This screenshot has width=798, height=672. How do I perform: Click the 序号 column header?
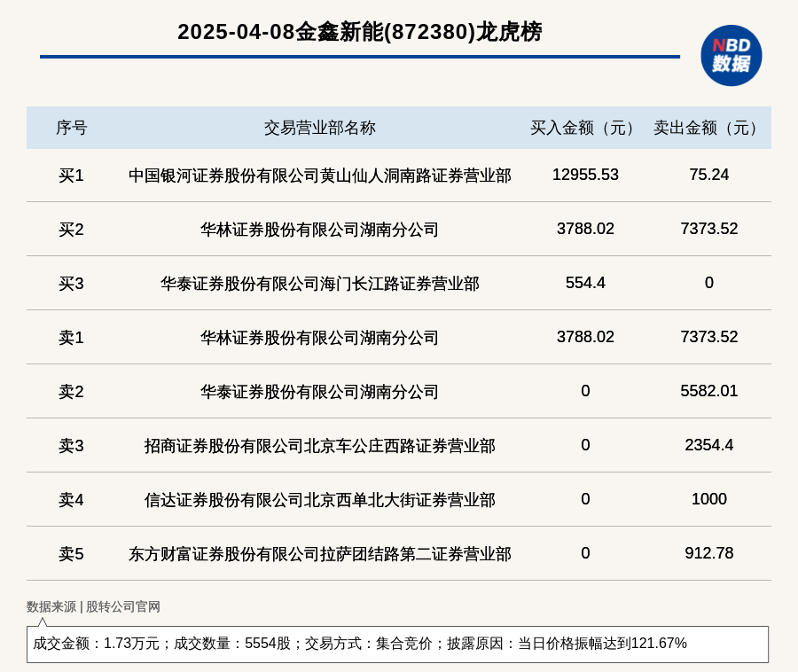71,128
